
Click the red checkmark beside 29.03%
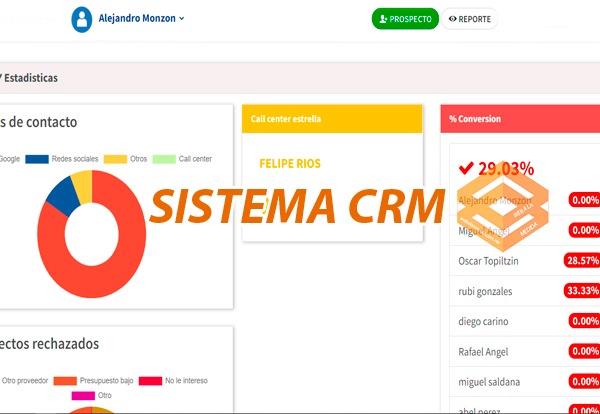coord(465,168)
